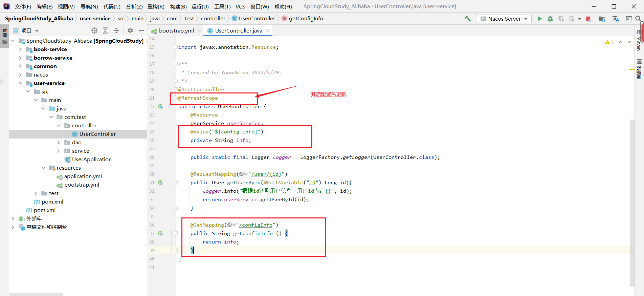
Task: Click gutter bean icon on line 22
Action: point(160,106)
